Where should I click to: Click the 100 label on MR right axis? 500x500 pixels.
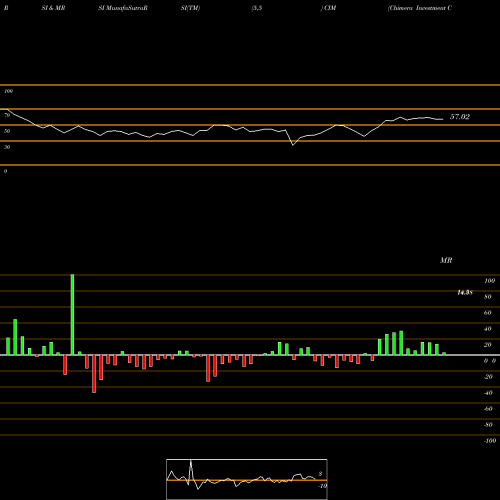(x=489, y=281)
